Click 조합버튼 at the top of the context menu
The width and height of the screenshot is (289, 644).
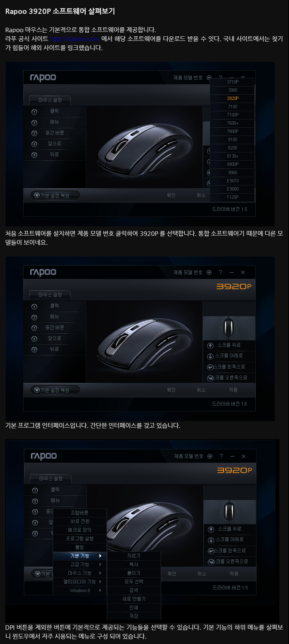pos(80,513)
